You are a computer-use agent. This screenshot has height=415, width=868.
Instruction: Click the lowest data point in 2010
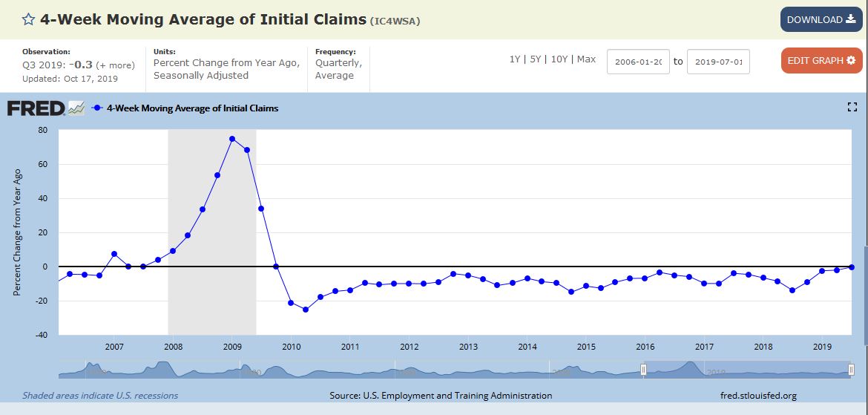tap(305, 310)
